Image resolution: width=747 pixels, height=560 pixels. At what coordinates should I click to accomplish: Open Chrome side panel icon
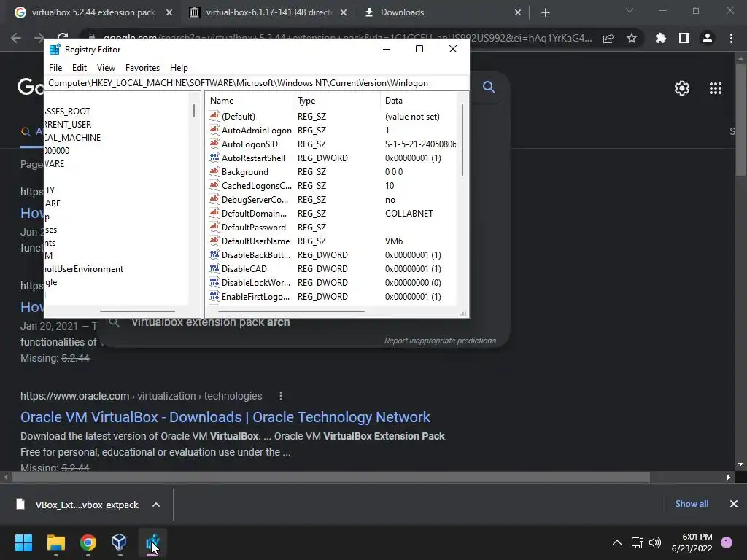click(684, 38)
